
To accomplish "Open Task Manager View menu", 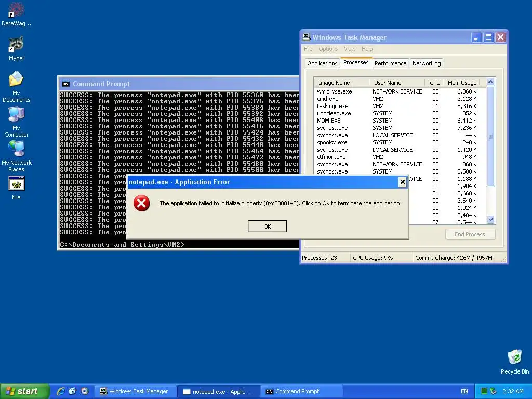I will [x=350, y=49].
